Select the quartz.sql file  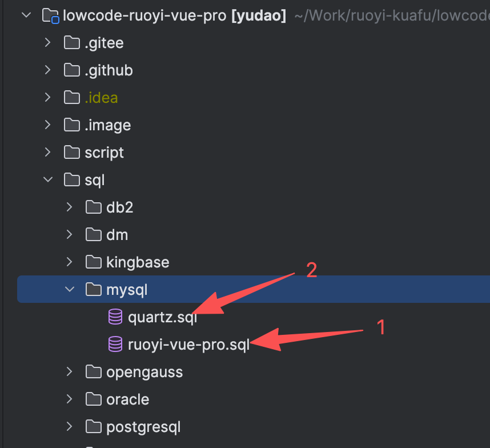tap(162, 317)
